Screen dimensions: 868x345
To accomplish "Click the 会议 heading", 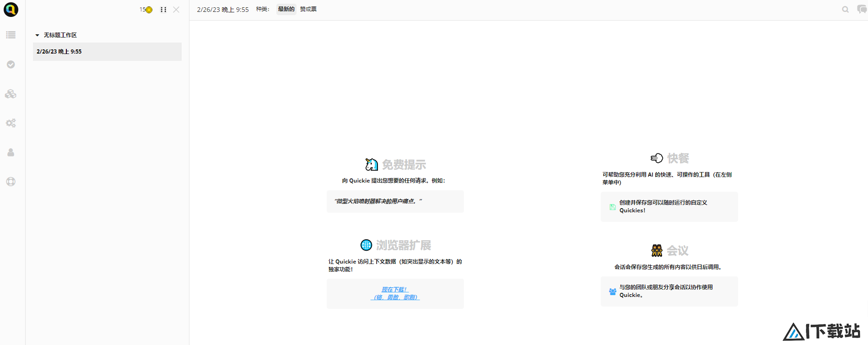I will (678, 251).
